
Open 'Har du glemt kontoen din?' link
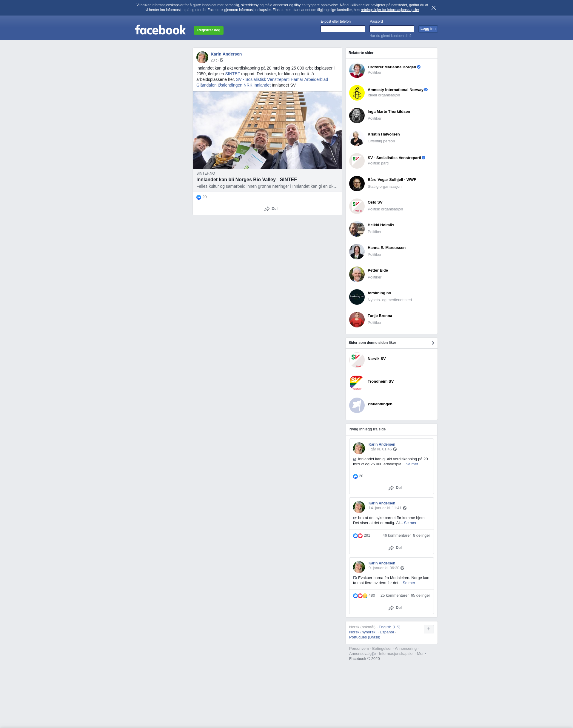[390, 36]
